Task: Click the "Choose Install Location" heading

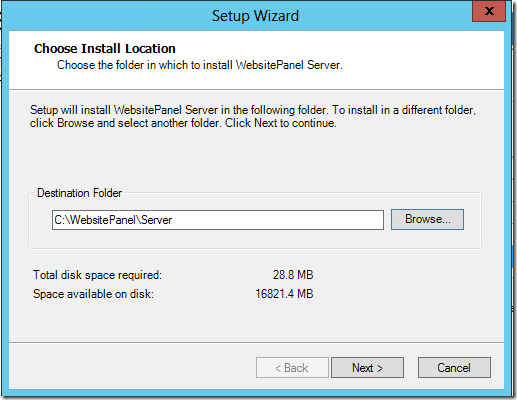Action: point(105,49)
